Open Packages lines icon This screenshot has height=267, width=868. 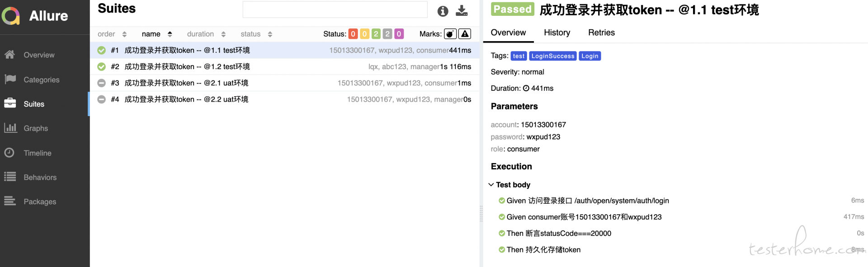pos(10,201)
